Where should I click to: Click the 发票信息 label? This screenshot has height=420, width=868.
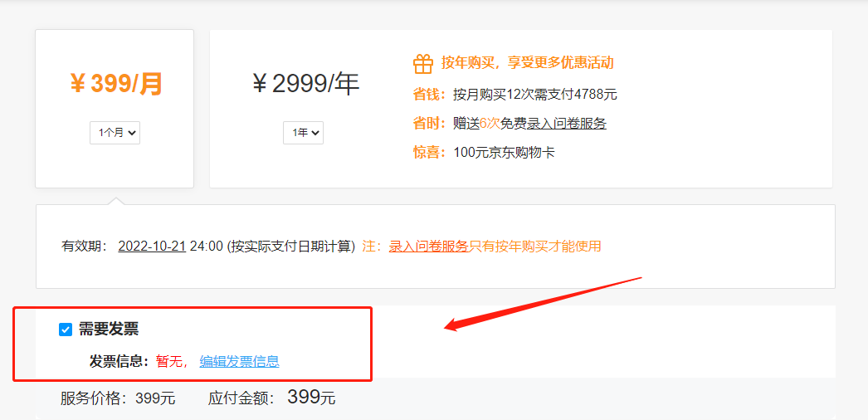[x=119, y=361]
